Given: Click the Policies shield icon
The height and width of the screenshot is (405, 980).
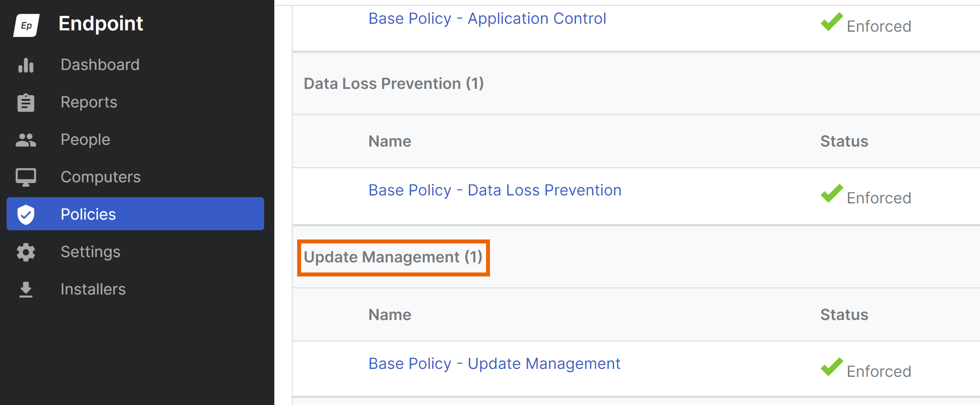Looking at the screenshot, I should pyautogui.click(x=26, y=214).
